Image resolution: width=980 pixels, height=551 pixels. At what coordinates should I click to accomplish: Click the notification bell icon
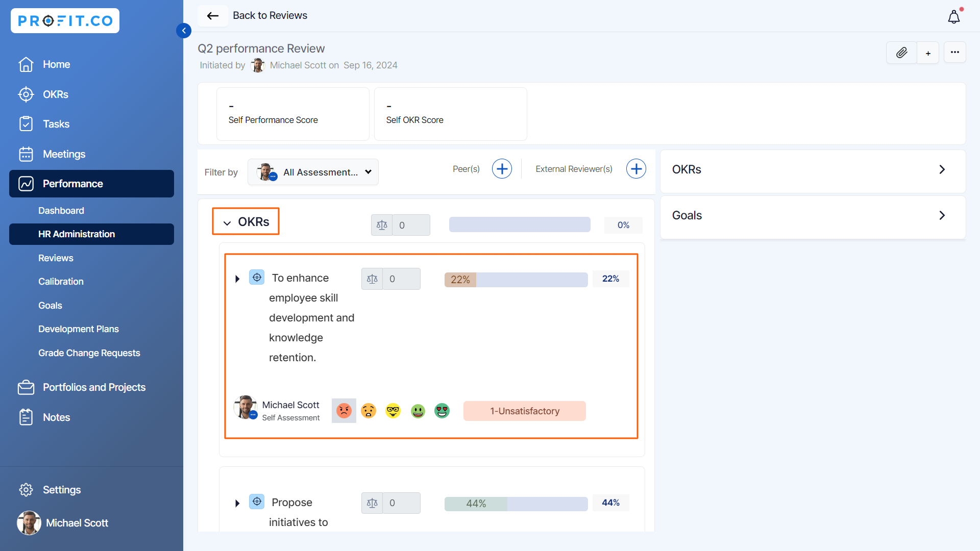953,17
